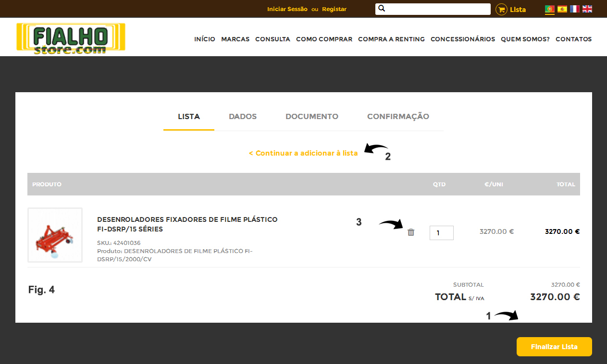Image resolution: width=607 pixels, height=364 pixels.
Task: Open the DOCUMENTO tab
Action: point(312,117)
